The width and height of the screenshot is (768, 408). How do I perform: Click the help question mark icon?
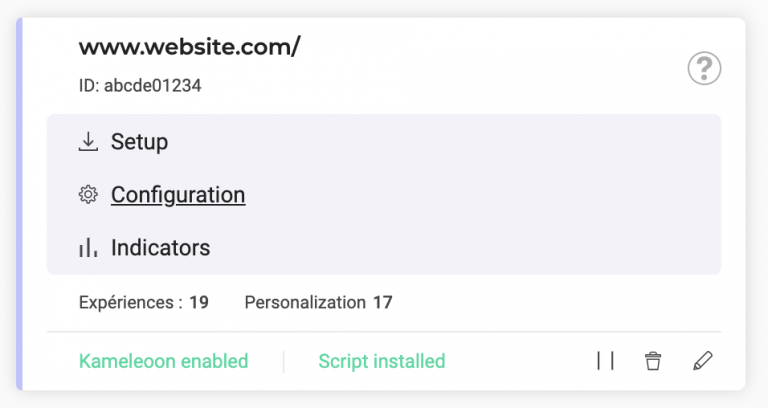[x=704, y=69]
